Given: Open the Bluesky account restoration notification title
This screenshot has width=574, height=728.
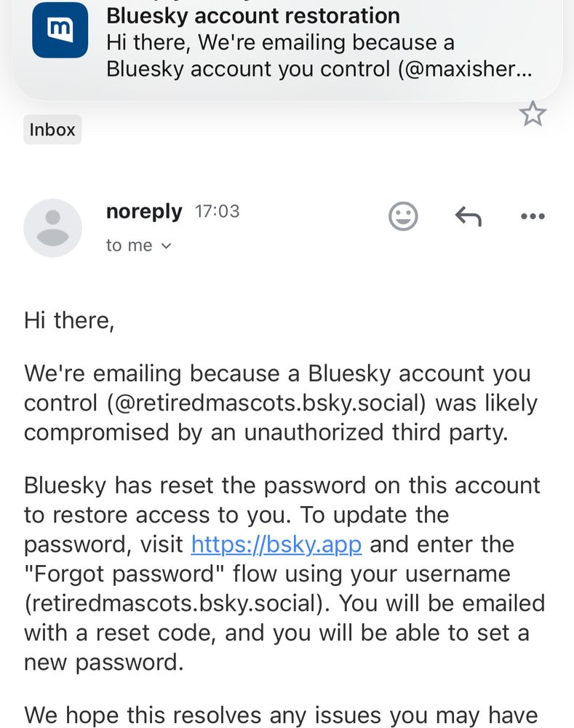Looking at the screenshot, I should 253,16.
